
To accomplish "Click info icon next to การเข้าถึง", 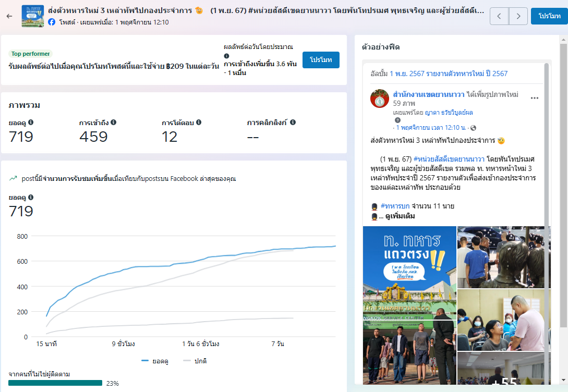I will (113, 123).
